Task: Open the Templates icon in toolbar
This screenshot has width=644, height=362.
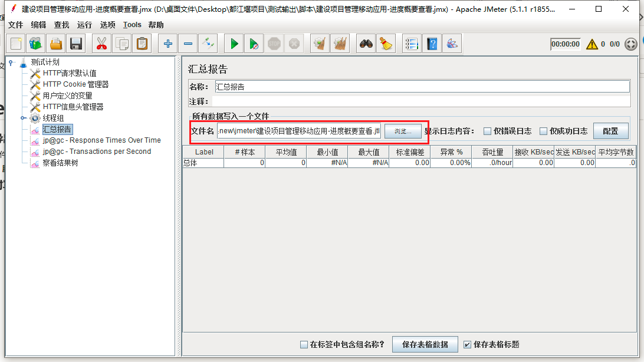Action: tap(36, 44)
